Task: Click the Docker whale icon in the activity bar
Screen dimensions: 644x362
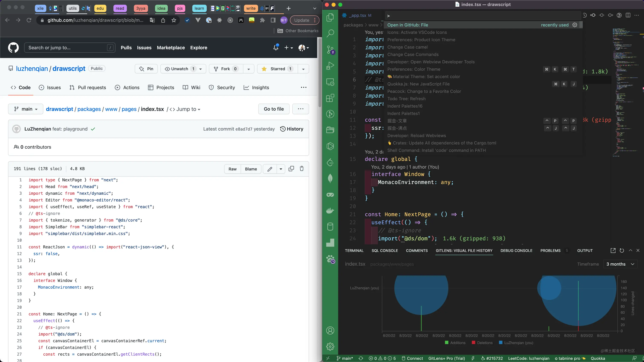Action: (330, 211)
